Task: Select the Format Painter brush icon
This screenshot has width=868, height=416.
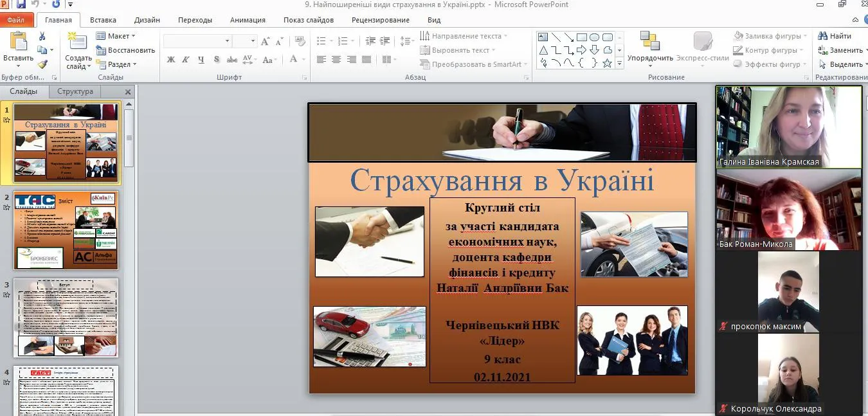Action: pyautogui.click(x=42, y=64)
